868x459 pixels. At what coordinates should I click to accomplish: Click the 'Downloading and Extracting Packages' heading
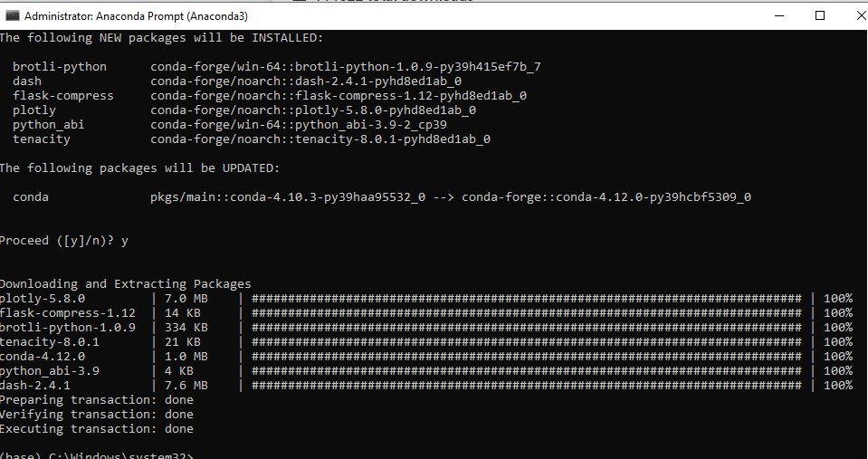[125, 284]
